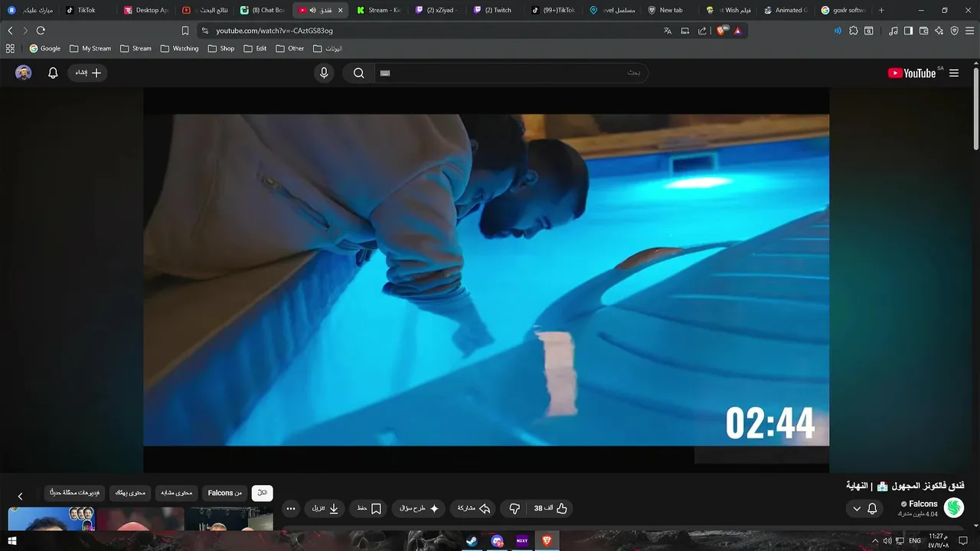Open the system volume tray icon

click(888, 541)
